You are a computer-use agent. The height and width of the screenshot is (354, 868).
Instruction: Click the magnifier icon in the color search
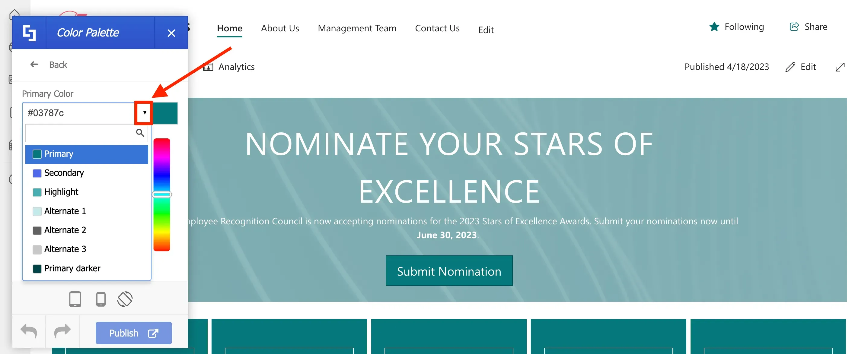(140, 133)
